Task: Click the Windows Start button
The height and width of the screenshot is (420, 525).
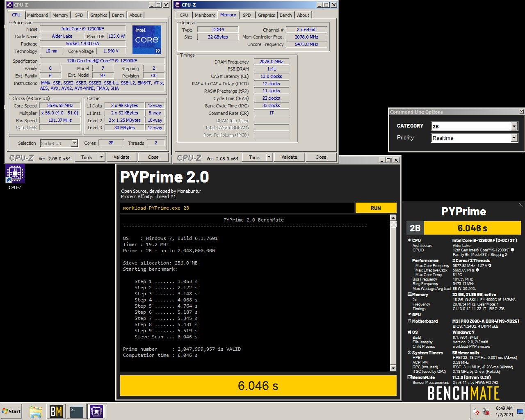Action: coord(11,411)
